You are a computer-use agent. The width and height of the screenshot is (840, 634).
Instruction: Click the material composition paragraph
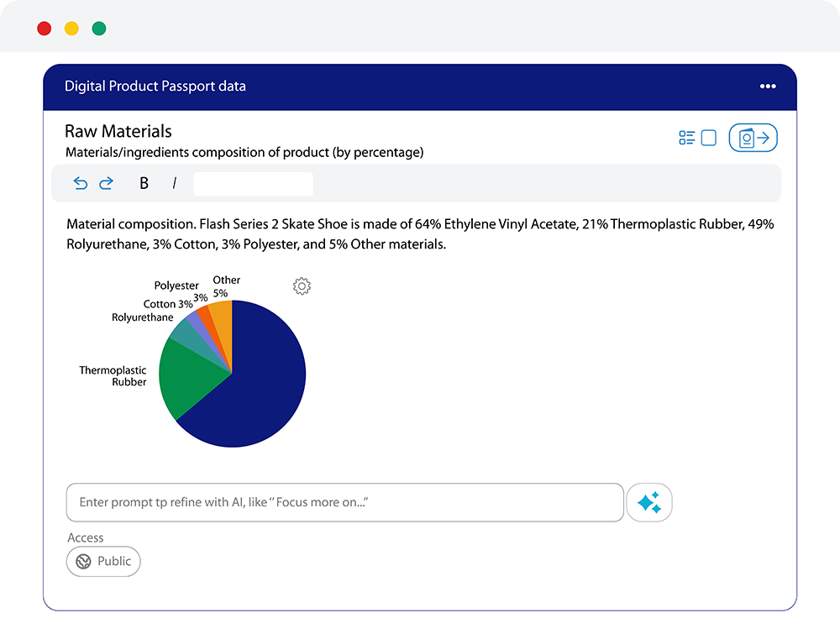[x=420, y=234]
